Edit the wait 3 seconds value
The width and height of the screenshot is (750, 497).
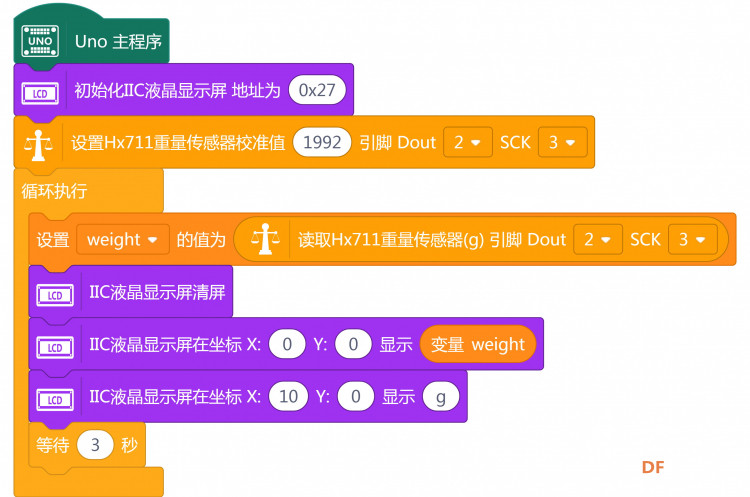[95, 445]
